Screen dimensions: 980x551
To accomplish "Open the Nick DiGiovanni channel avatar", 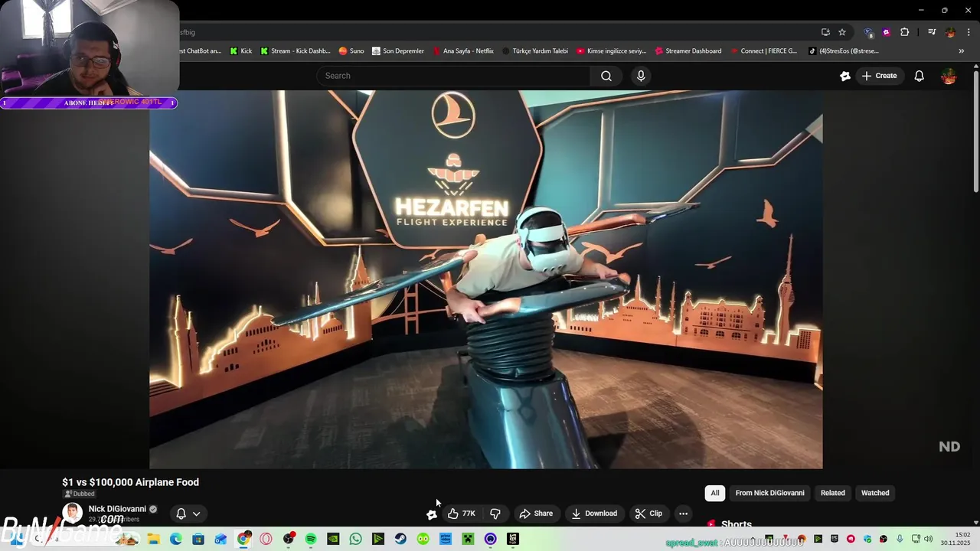I will click(x=73, y=513).
